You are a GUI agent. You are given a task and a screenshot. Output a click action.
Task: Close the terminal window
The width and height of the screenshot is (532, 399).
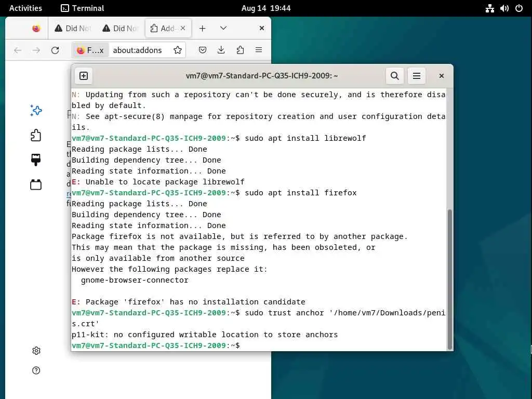tap(442, 76)
